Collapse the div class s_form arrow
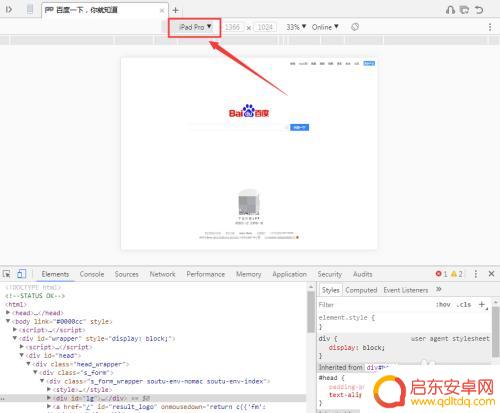This screenshot has width=500, height=413. coord(35,372)
